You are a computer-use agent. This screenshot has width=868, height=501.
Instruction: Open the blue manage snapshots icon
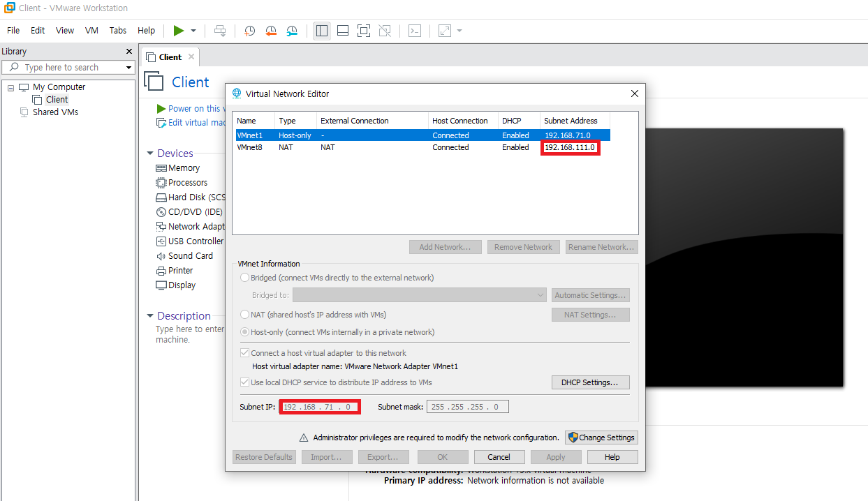(x=292, y=31)
